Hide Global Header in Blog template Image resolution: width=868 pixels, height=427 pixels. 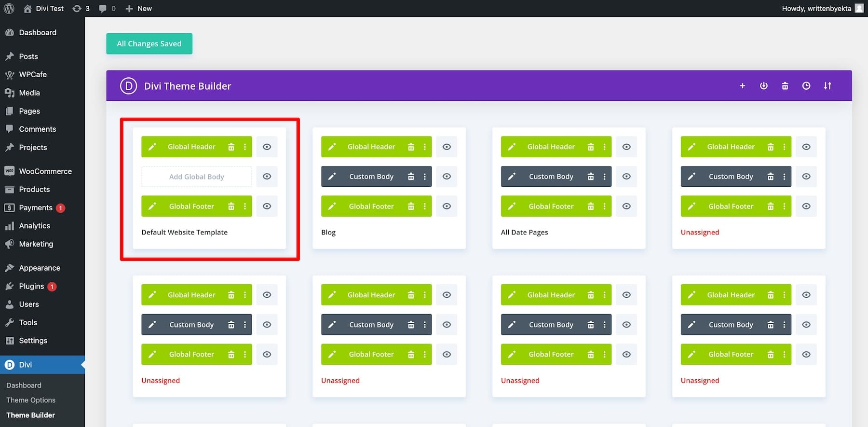447,147
